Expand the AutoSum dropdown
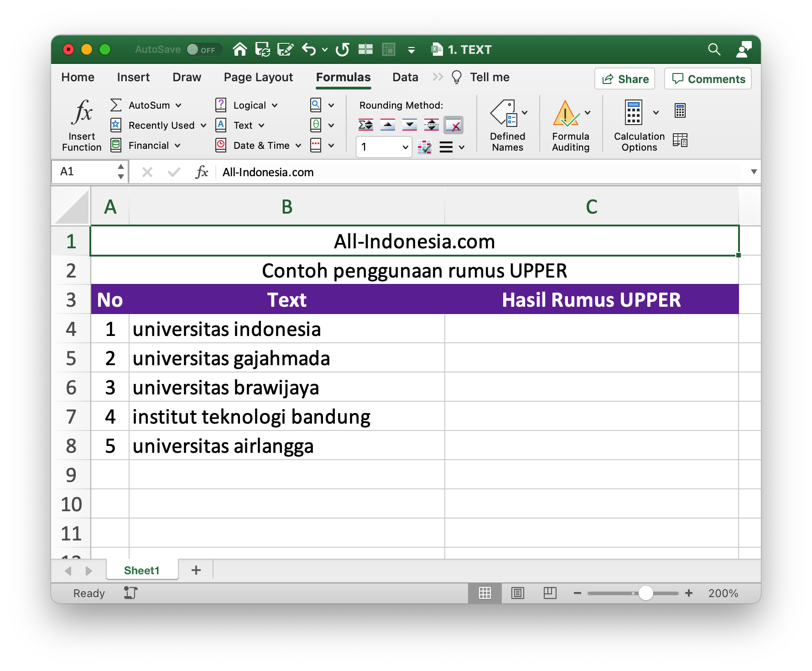 click(x=178, y=105)
